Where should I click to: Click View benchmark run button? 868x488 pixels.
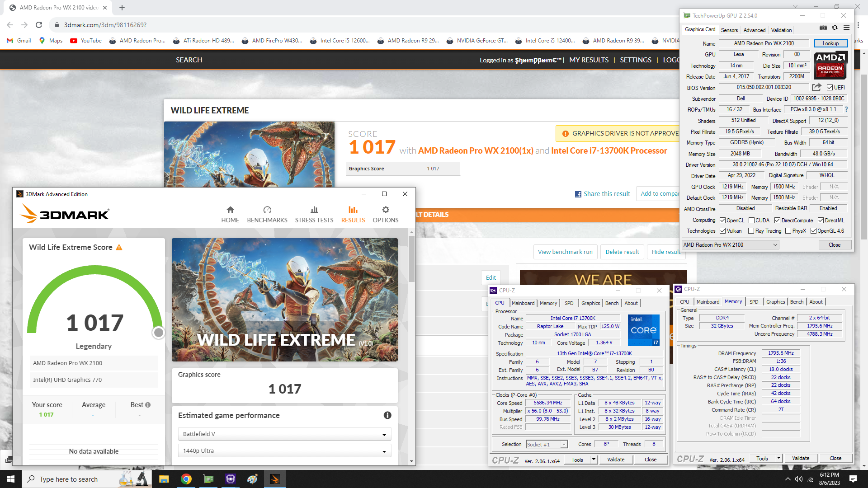(565, 252)
